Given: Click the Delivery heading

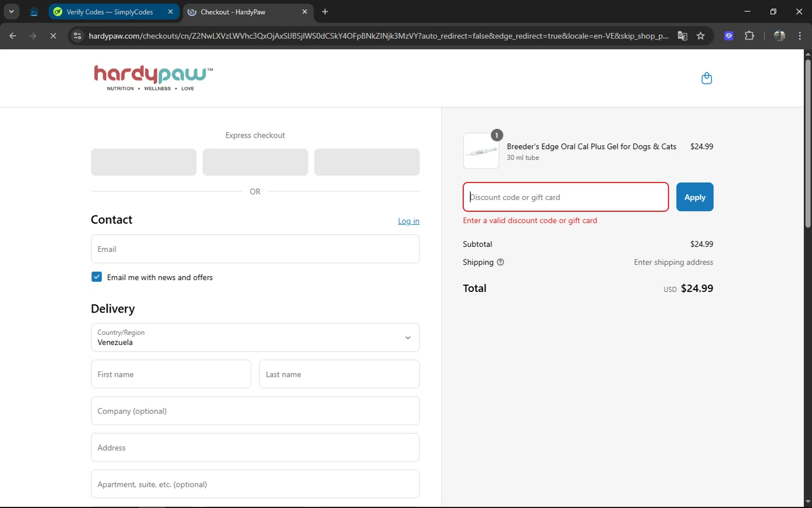Looking at the screenshot, I should 113,309.
